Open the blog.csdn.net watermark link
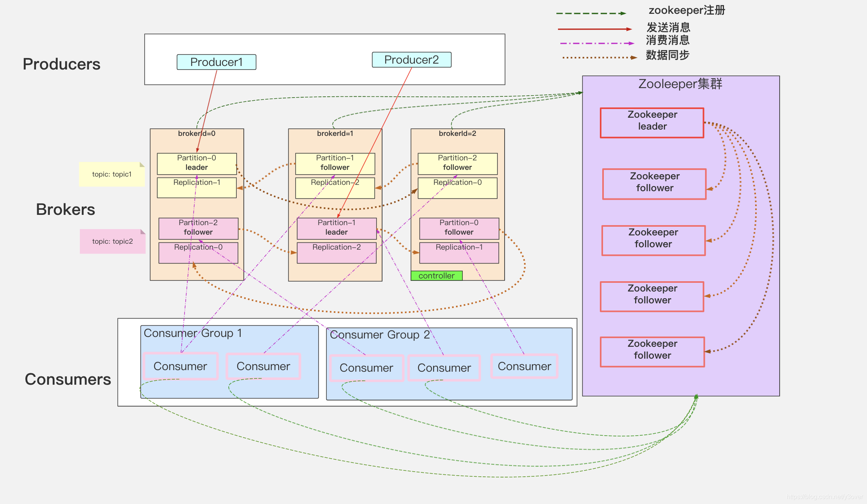 [825, 496]
